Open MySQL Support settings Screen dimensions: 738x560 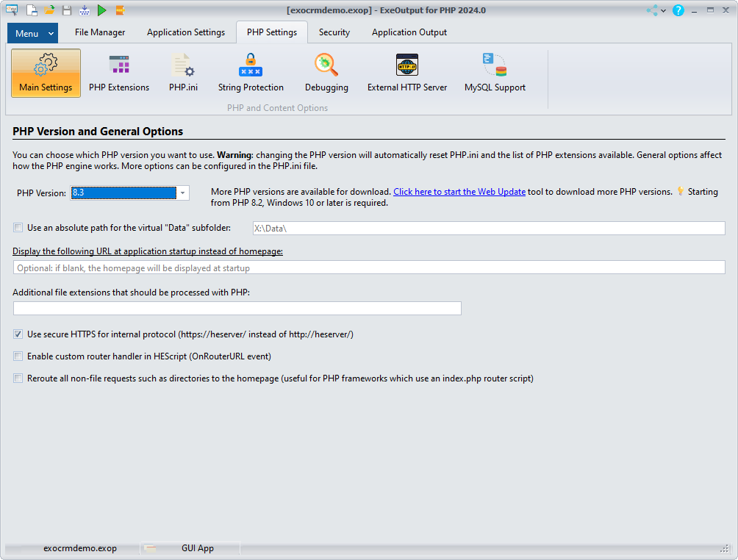[x=495, y=73]
